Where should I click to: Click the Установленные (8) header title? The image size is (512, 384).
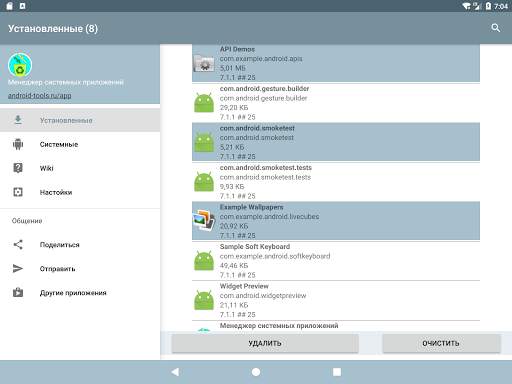53,29
